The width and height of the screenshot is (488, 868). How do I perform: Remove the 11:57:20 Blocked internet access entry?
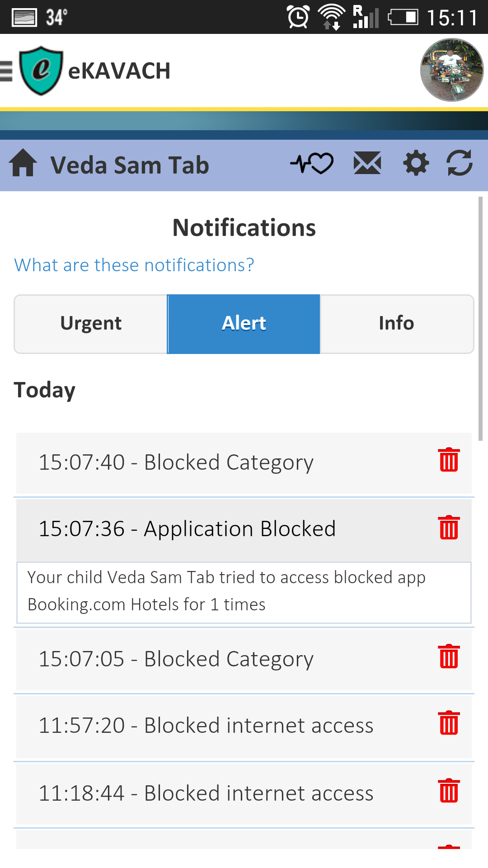click(x=449, y=723)
